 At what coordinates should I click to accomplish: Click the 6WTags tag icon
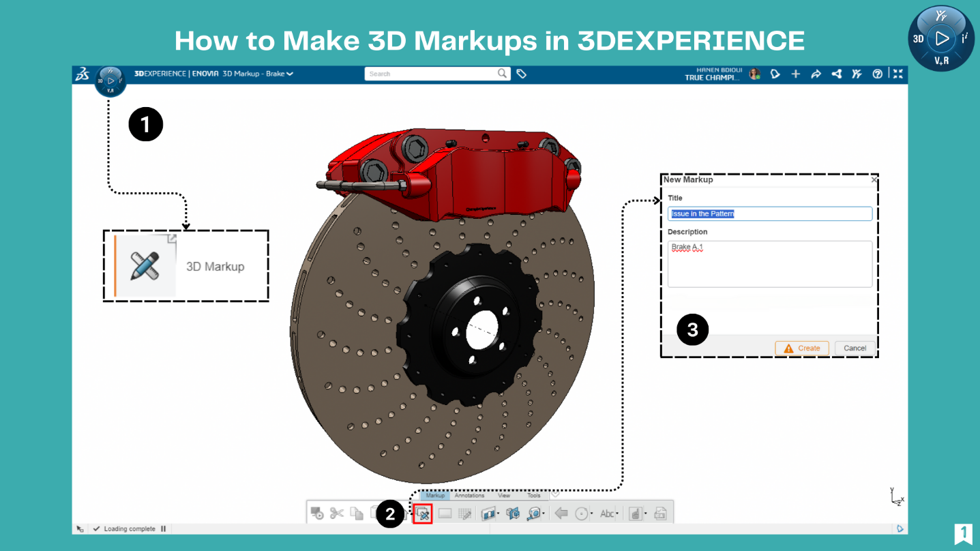(x=521, y=74)
